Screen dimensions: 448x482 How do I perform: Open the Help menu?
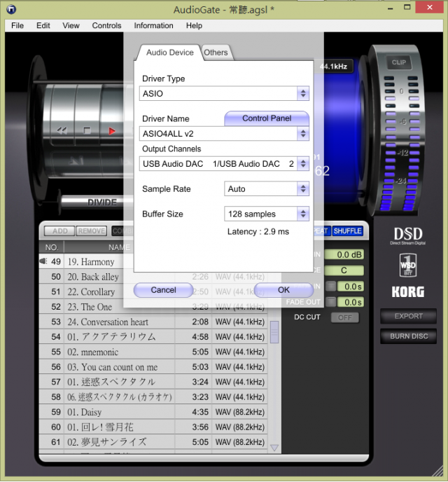(x=194, y=25)
